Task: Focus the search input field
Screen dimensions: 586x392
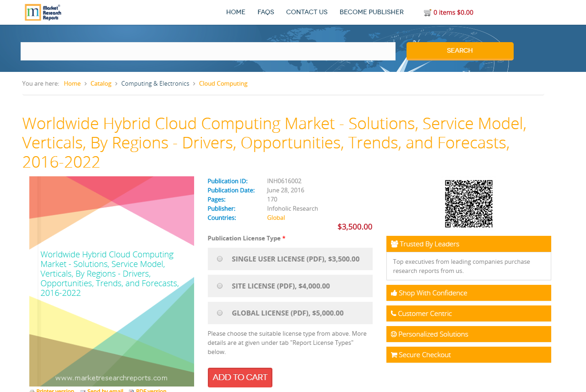Action: click(208, 51)
